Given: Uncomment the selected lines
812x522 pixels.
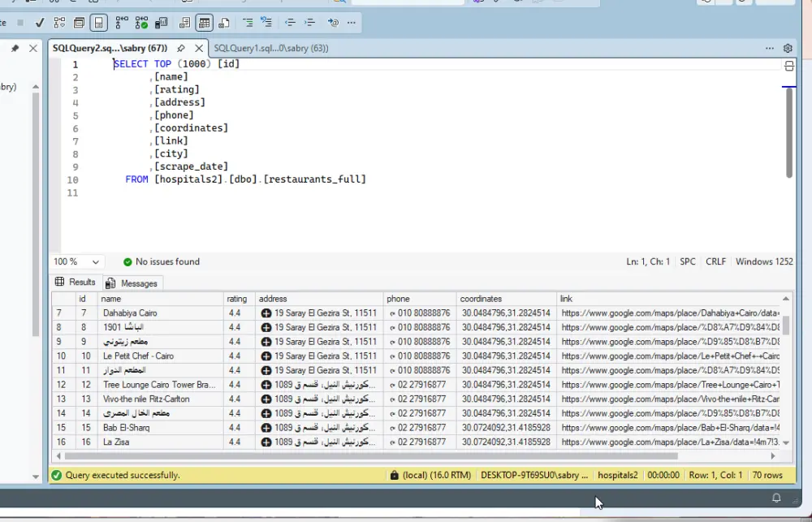Looking at the screenshot, I should click(x=266, y=23).
